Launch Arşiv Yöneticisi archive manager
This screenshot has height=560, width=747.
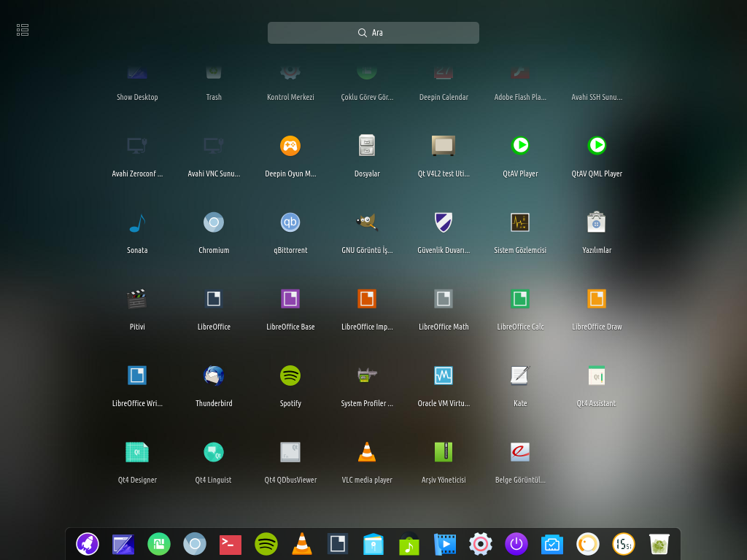444,452
